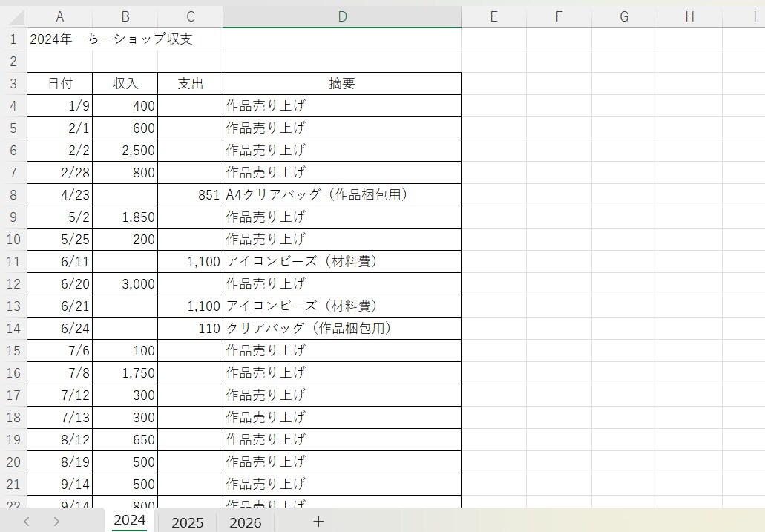Select income cell 3,000
Screen dimensions: 765x532
[x=125, y=284]
